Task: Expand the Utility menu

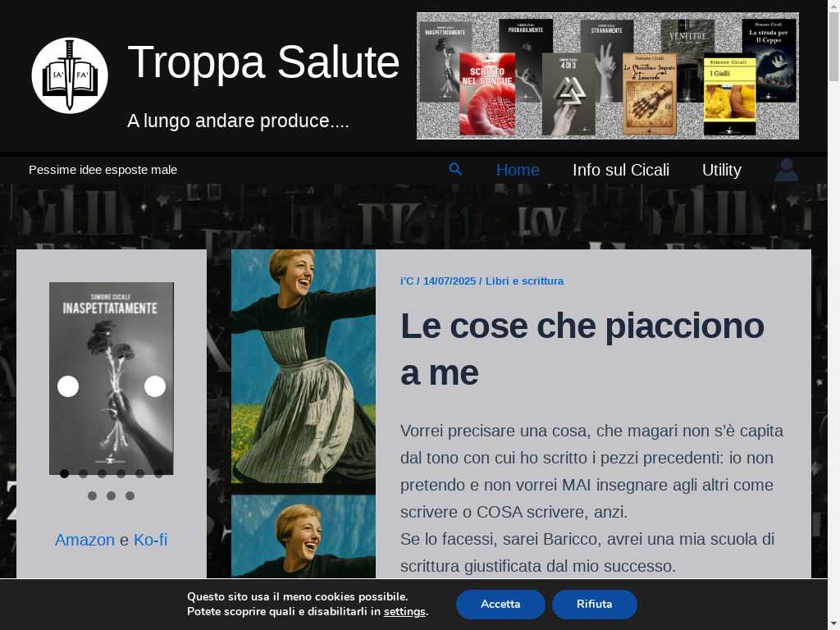Action: (x=722, y=170)
